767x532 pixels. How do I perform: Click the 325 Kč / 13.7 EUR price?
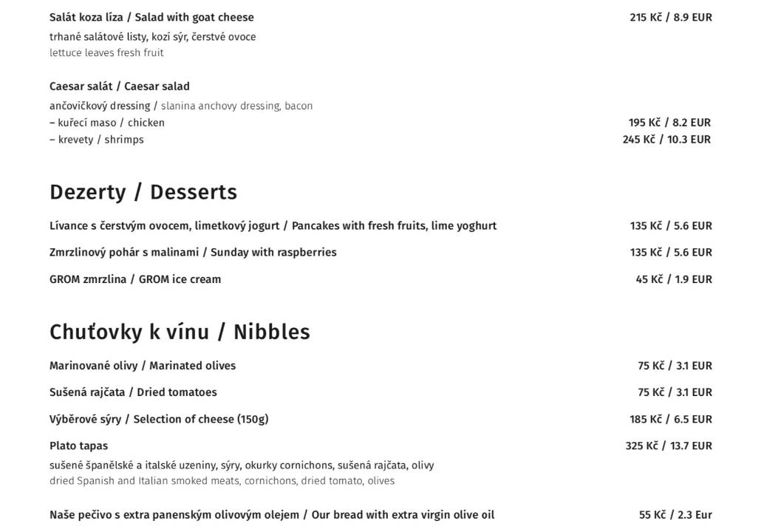pos(669,446)
